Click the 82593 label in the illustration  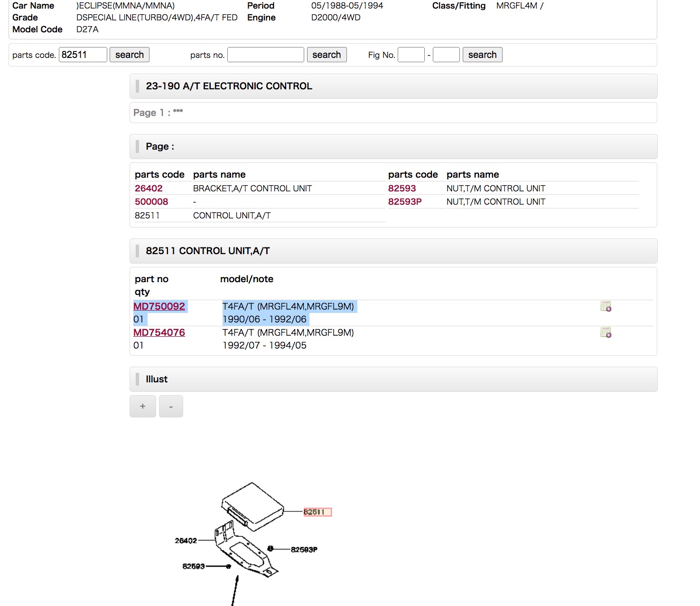pyautogui.click(x=194, y=566)
